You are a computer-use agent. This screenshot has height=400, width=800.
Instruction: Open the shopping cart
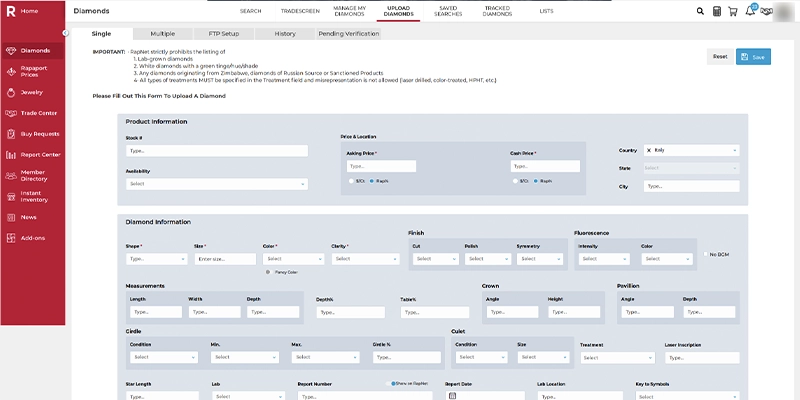[x=732, y=11]
